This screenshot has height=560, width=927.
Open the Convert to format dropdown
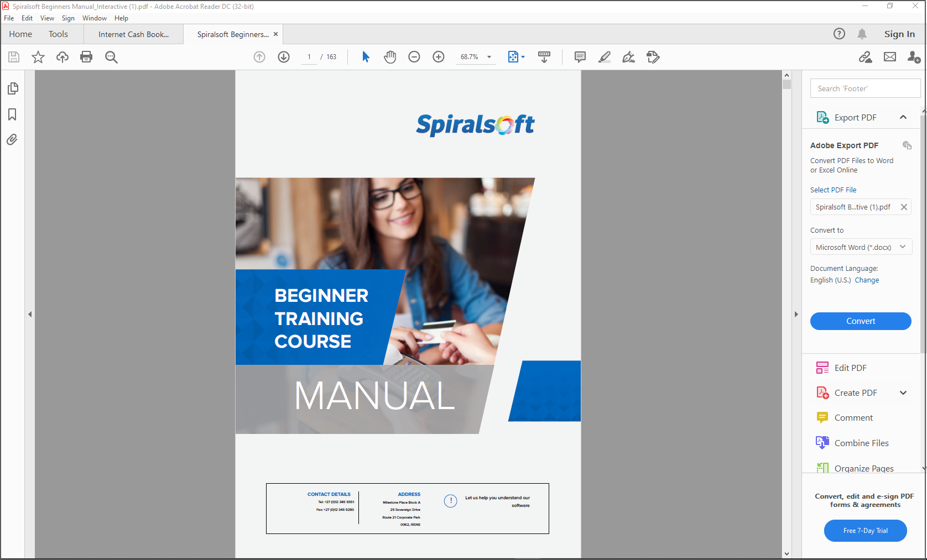pos(861,247)
